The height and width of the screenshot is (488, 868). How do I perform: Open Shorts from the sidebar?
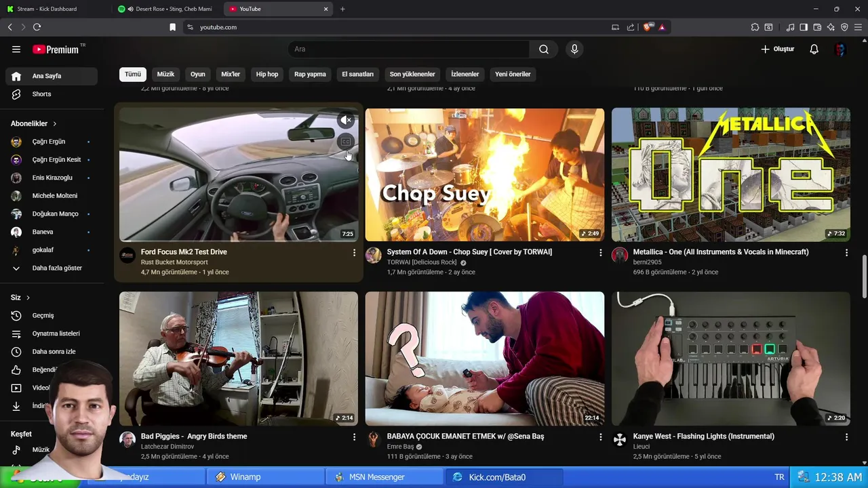pyautogui.click(x=52, y=94)
